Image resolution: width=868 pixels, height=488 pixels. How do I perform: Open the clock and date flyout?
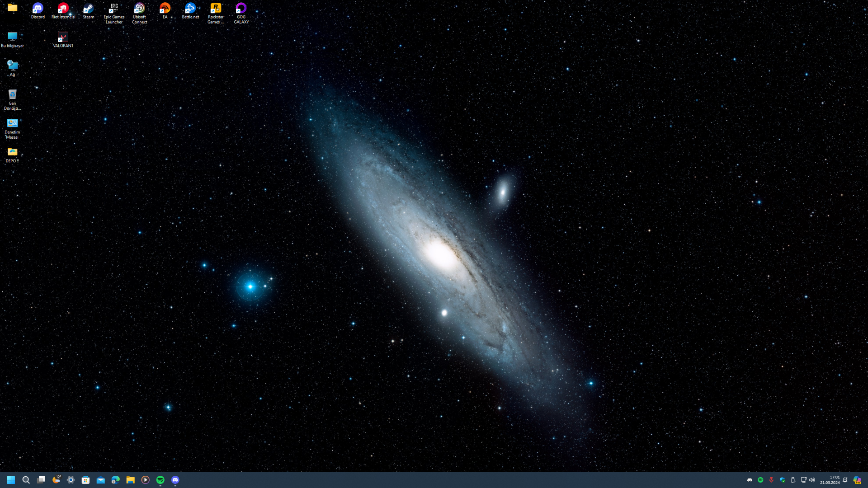click(830, 480)
